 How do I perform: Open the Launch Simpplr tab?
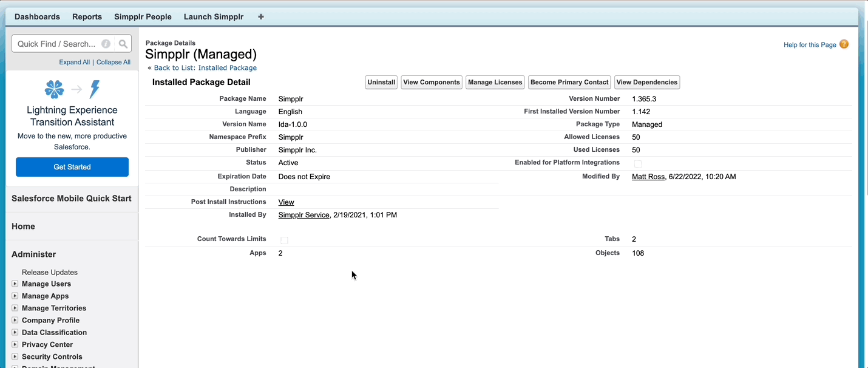point(214,17)
